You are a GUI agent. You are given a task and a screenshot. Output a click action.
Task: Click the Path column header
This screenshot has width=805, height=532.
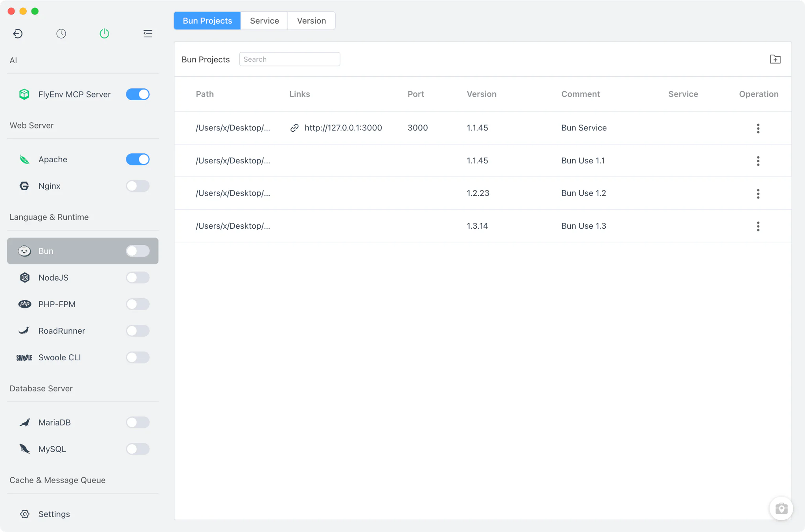(x=205, y=94)
